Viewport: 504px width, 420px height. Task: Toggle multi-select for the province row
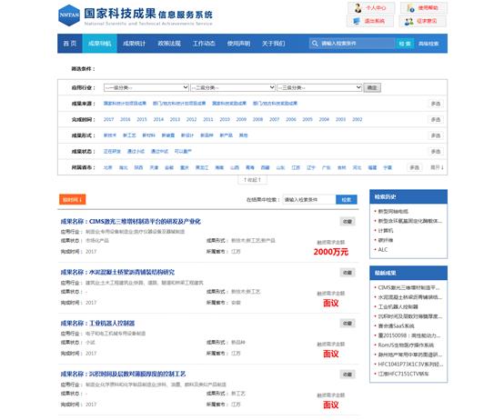[414, 167]
